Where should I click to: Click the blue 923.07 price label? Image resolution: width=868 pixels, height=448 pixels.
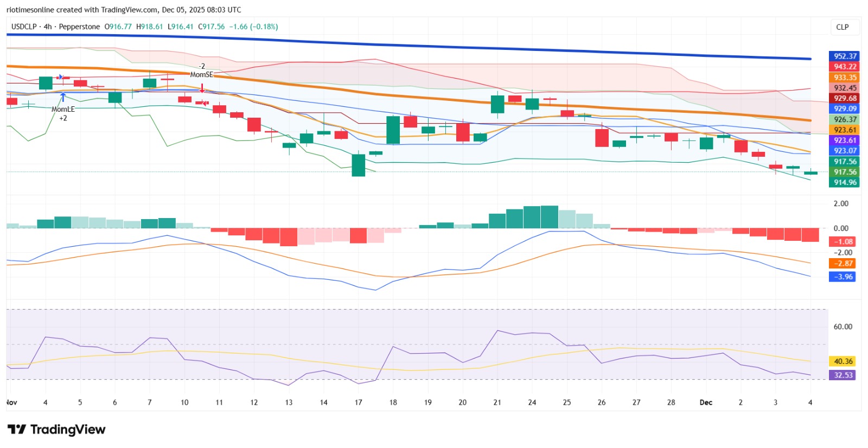pos(844,151)
